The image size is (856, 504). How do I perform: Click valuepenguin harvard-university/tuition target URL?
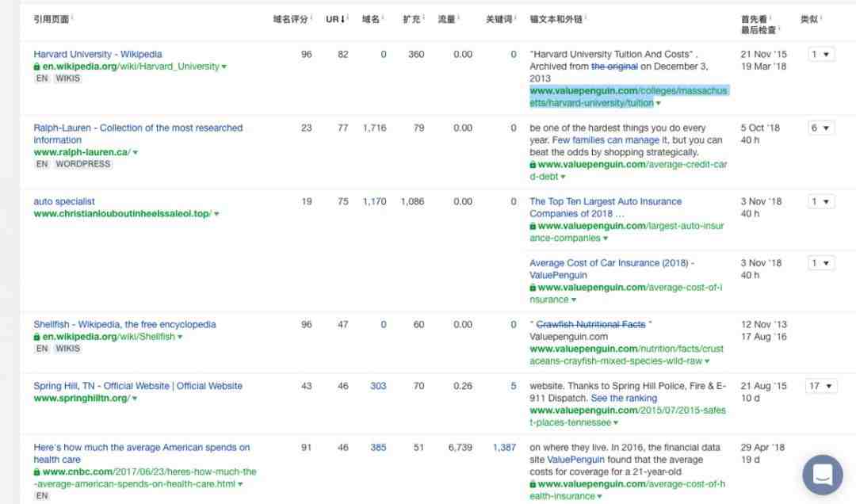pos(629,97)
